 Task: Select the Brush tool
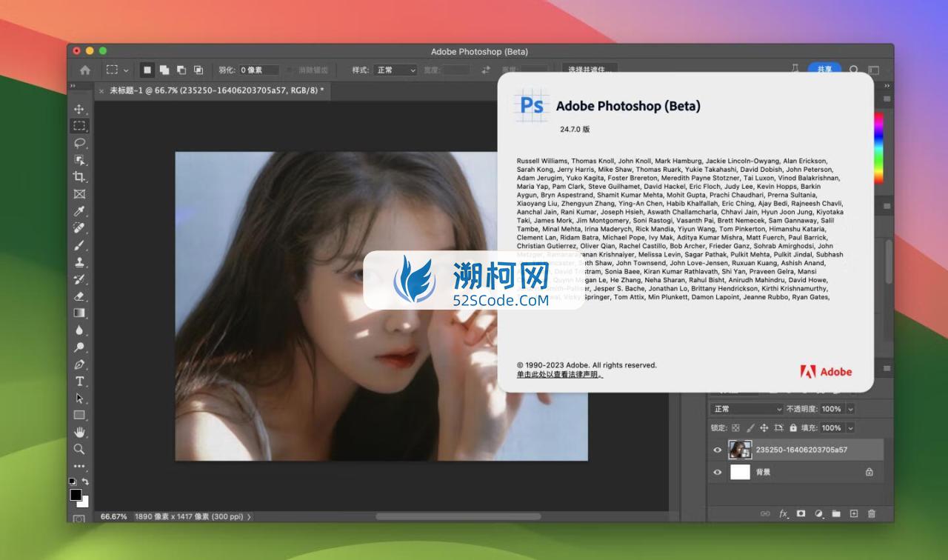click(79, 245)
